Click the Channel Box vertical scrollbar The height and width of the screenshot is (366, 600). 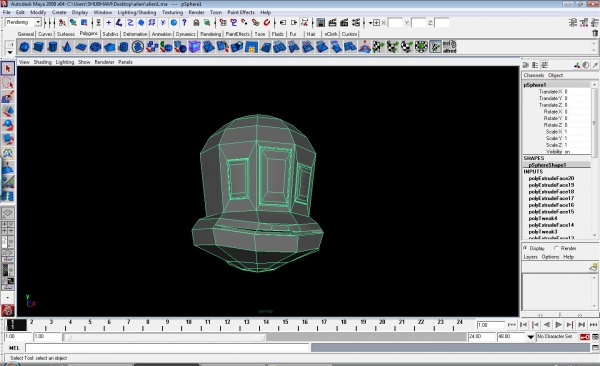click(x=594, y=123)
